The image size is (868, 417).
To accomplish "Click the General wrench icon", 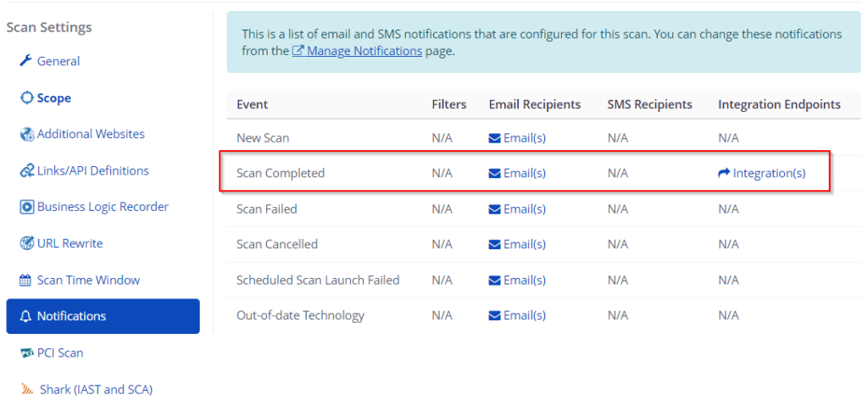I will [x=26, y=61].
